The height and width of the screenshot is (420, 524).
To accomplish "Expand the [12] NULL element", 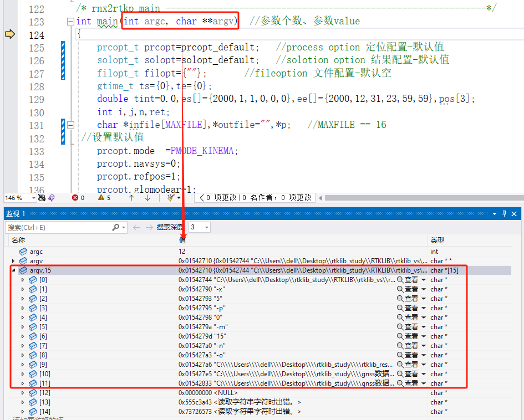I will coord(23,393).
